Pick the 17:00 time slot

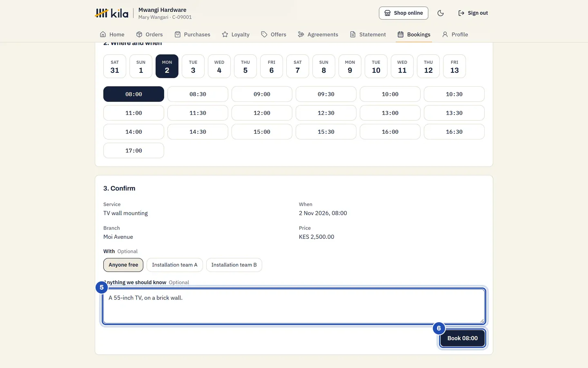point(134,150)
